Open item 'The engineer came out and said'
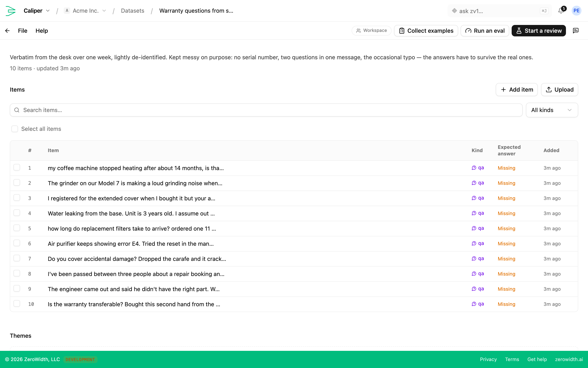 pyautogui.click(x=134, y=289)
